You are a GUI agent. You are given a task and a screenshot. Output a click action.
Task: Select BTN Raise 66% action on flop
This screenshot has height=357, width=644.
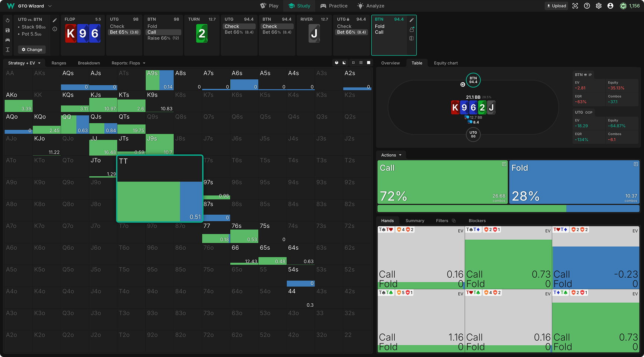pos(163,38)
